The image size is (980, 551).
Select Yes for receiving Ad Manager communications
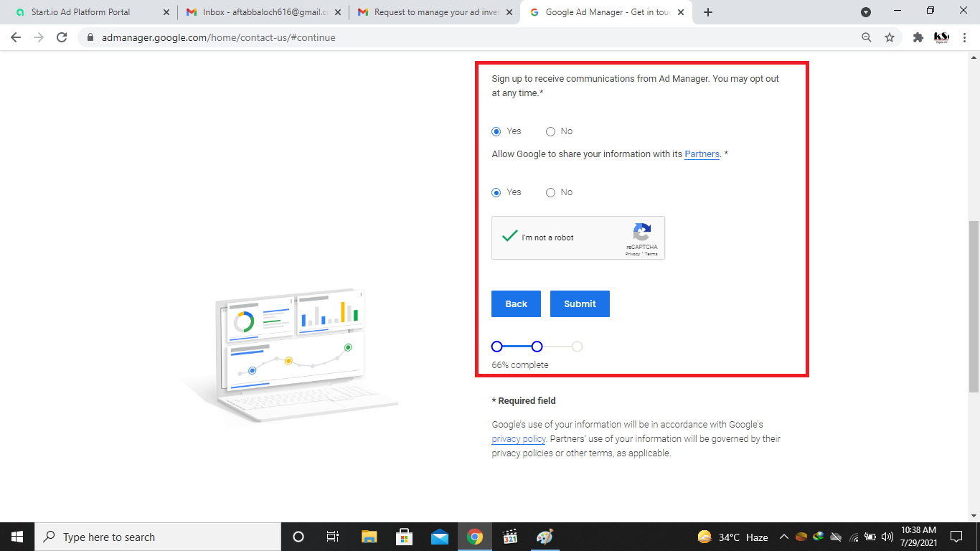coord(496,131)
